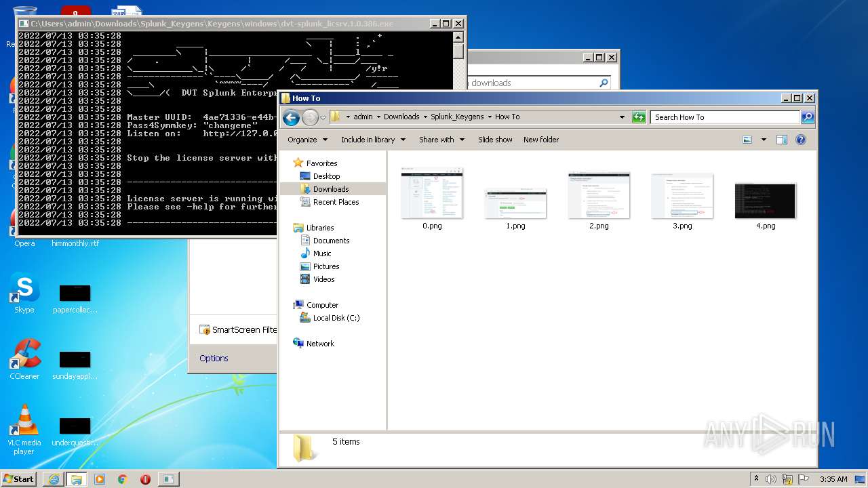Launch Opera from taskbar
This screenshot has height=488, width=868.
click(x=145, y=479)
